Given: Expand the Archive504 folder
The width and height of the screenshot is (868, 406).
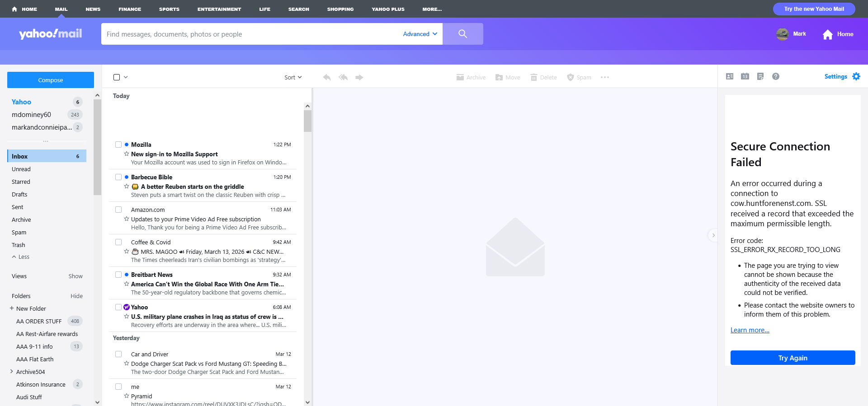Looking at the screenshot, I should [x=11, y=372].
